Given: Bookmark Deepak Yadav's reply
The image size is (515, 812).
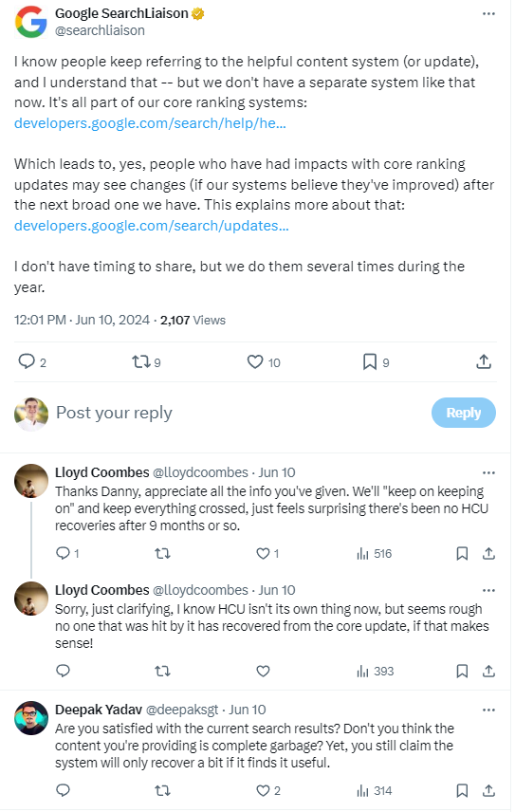Looking at the screenshot, I should point(462,791).
